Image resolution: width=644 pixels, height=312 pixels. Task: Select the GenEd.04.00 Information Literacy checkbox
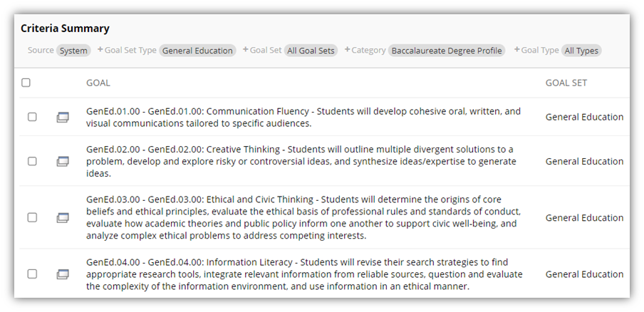[32, 274]
